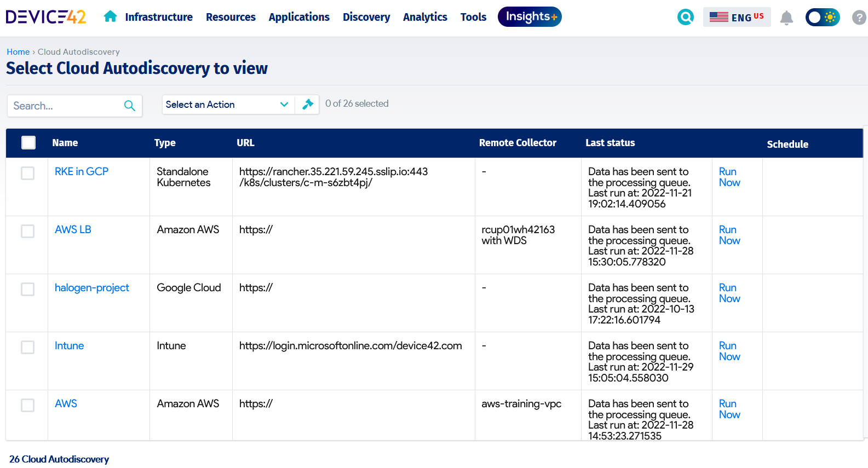The image size is (868, 468).
Task: Sort by Schedule column header
Action: point(787,145)
